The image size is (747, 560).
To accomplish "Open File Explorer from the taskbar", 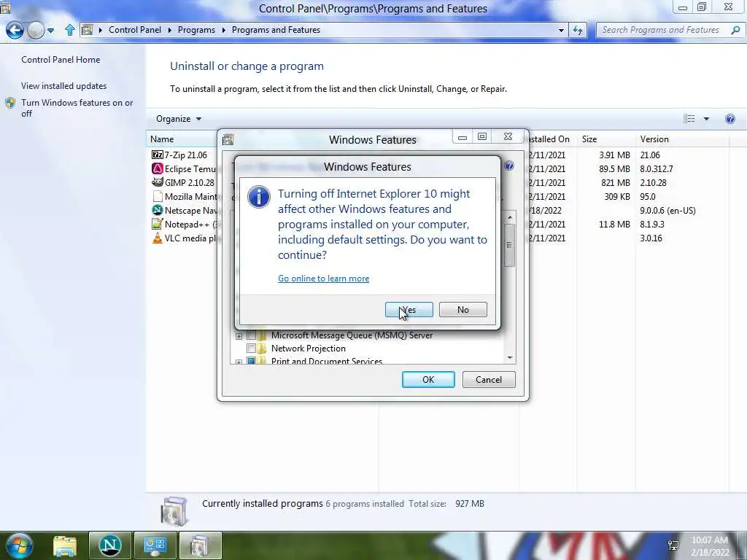I will click(x=65, y=545).
